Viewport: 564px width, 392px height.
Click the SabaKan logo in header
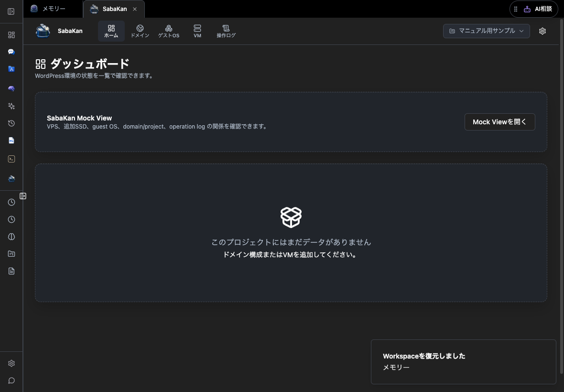43,31
